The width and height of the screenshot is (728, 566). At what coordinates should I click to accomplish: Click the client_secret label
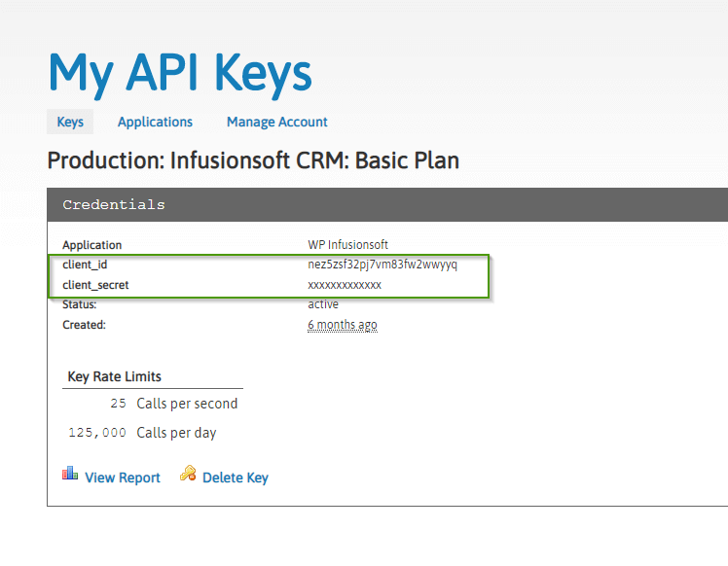[95, 285]
